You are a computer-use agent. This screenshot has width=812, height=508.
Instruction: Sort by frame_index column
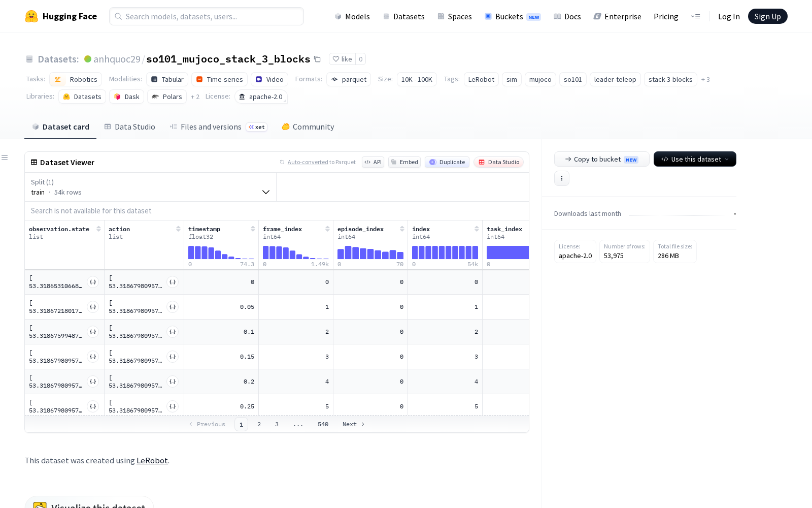click(x=327, y=229)
